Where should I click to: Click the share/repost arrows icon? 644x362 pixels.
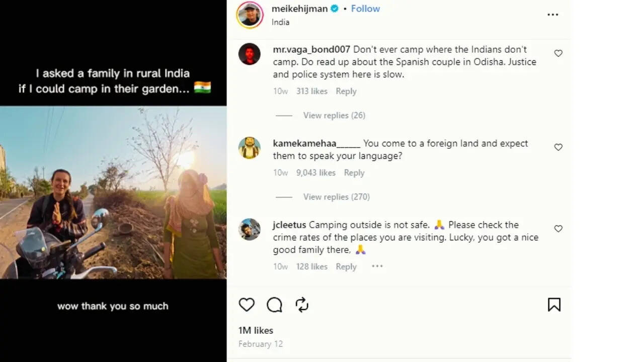click(302, 305)
